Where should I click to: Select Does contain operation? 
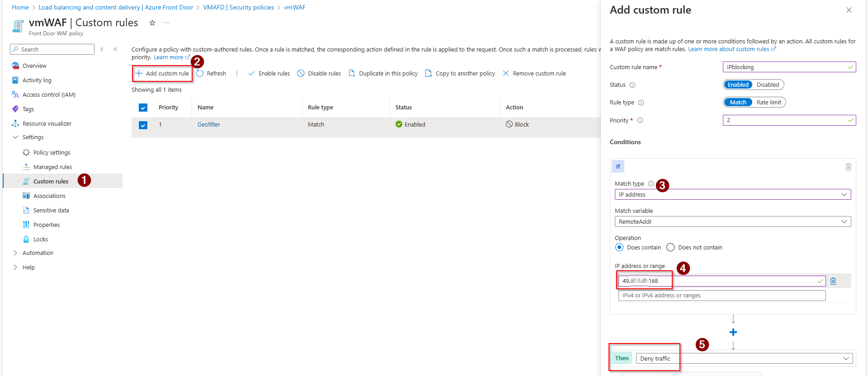coord(619,247)
